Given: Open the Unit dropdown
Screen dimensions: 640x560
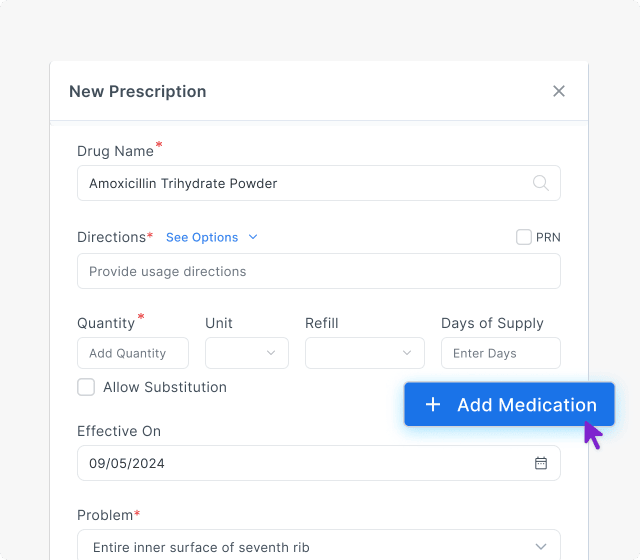Looking at the screenshot, I should coord(247,353).
